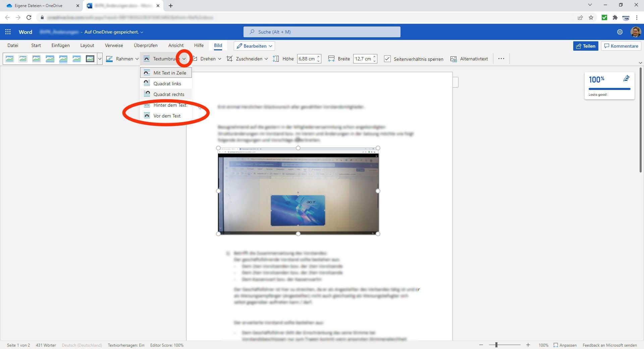Image resolution: width=644 pixels, height=349 pixels.
Task: Open the Editor score pen icon
Action: [x=626, y=79]
